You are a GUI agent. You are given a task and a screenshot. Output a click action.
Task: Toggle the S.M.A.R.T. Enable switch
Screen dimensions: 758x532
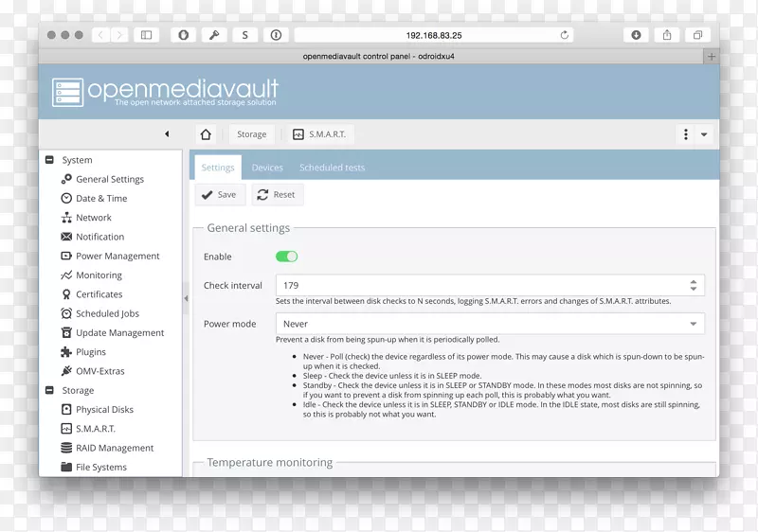coord(287,257)
